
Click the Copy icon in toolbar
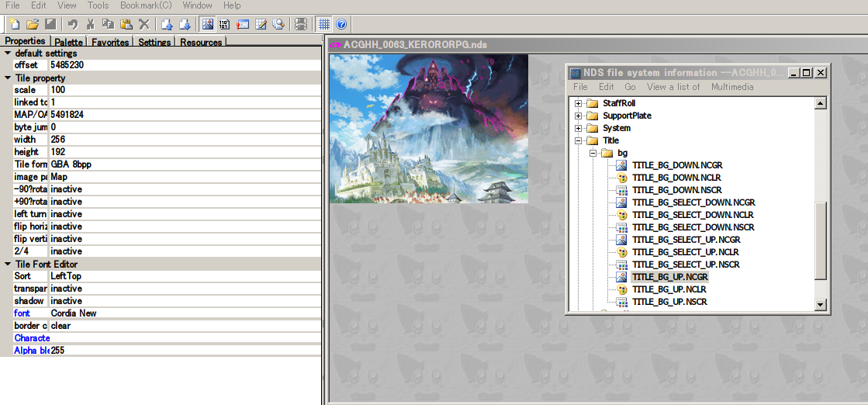(x=109, y=24)
